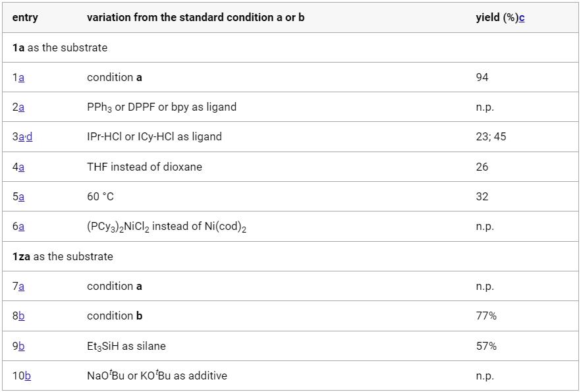Screen dimensions: 581x392
Task: Follow footnote a link on entry 6
Action: pos(22,227)
